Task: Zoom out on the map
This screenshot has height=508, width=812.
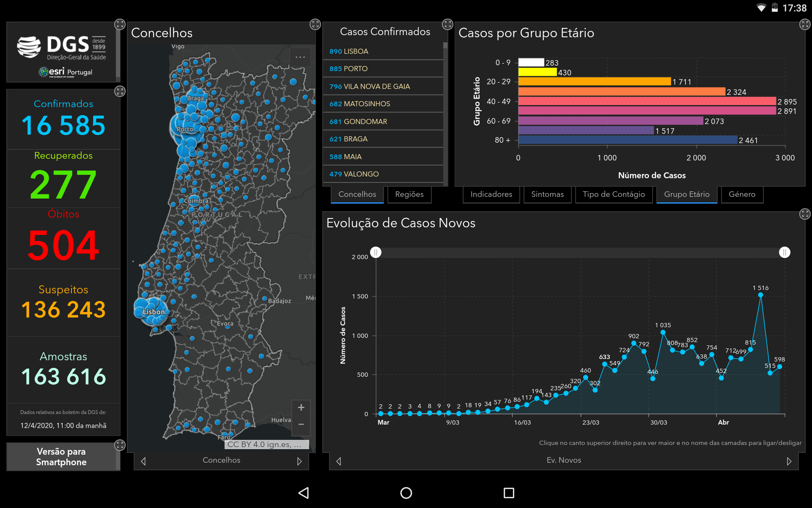Action: pos(301,424)
